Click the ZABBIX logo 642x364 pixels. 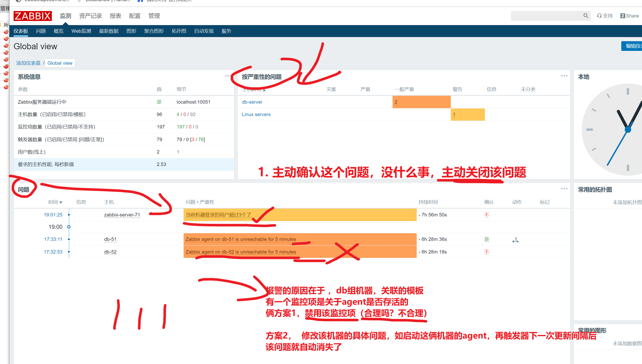pos(32,16)
